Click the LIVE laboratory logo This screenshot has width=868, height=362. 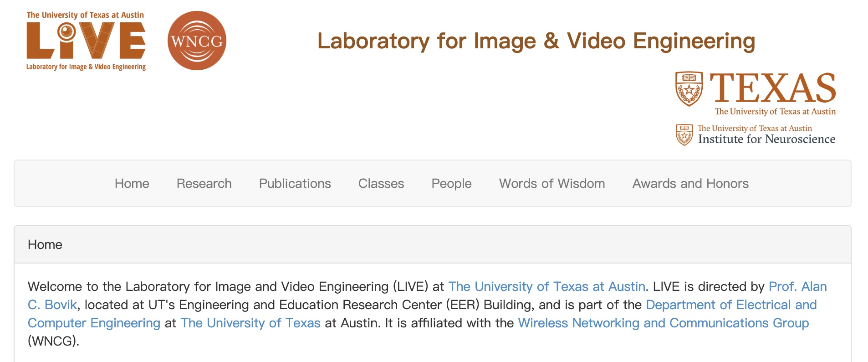tap(86, 41)
